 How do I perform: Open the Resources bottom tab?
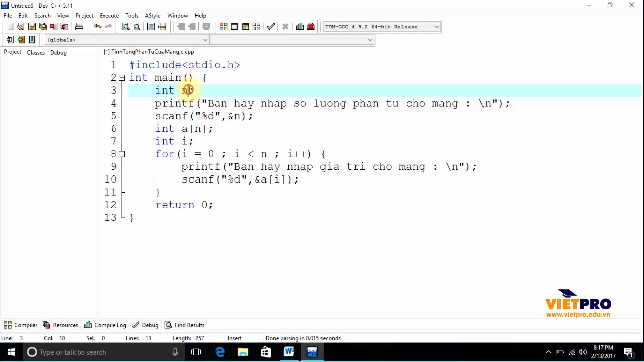pyautogui.click(x=60, y=325)
